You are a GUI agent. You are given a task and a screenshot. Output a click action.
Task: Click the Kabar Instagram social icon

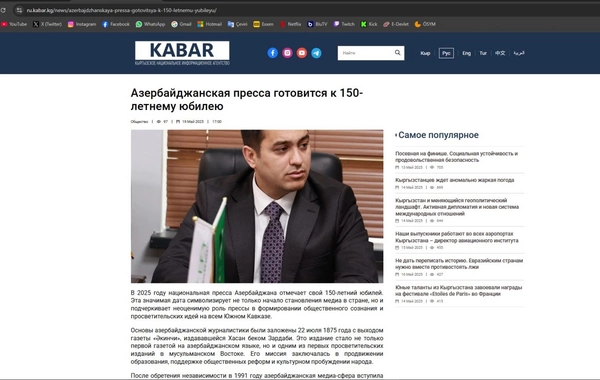point(287,53)
